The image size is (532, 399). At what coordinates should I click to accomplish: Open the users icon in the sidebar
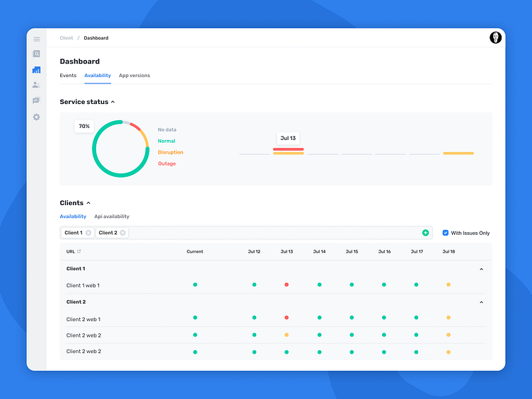36,85
